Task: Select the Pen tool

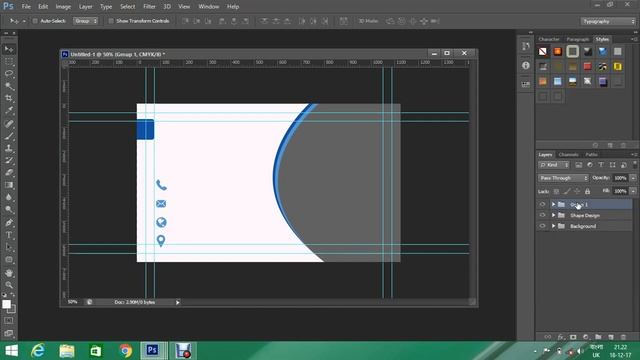Action: point(9,222)
